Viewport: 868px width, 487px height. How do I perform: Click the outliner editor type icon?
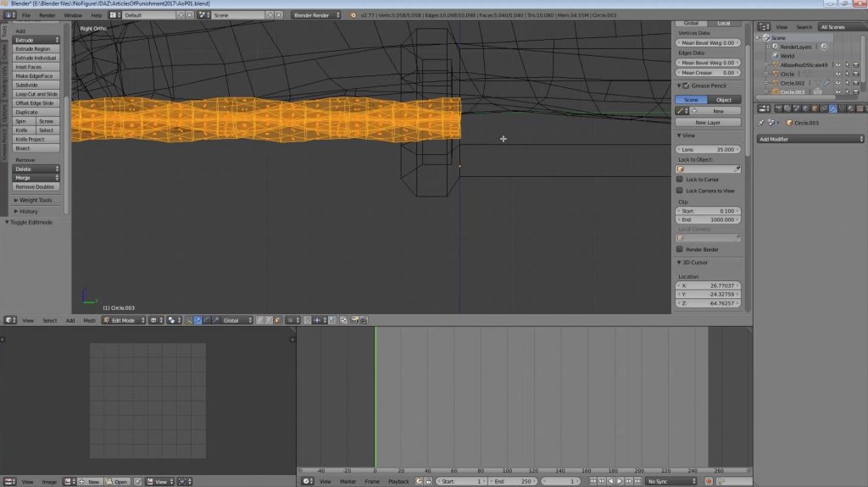[763, 27]
